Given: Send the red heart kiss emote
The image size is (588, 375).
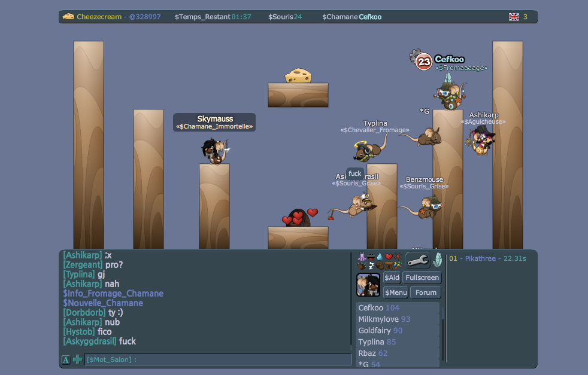Looking at the screenshot, I should point(389,257).
